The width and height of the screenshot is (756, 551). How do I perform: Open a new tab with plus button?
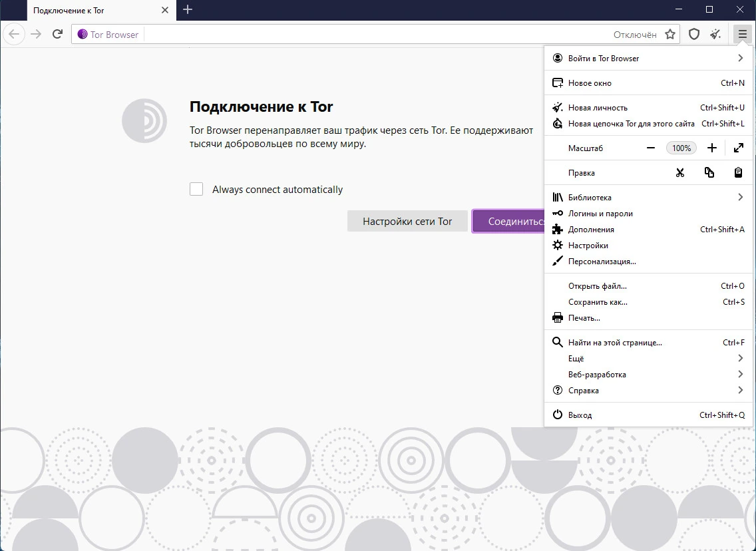coord(188,9)
